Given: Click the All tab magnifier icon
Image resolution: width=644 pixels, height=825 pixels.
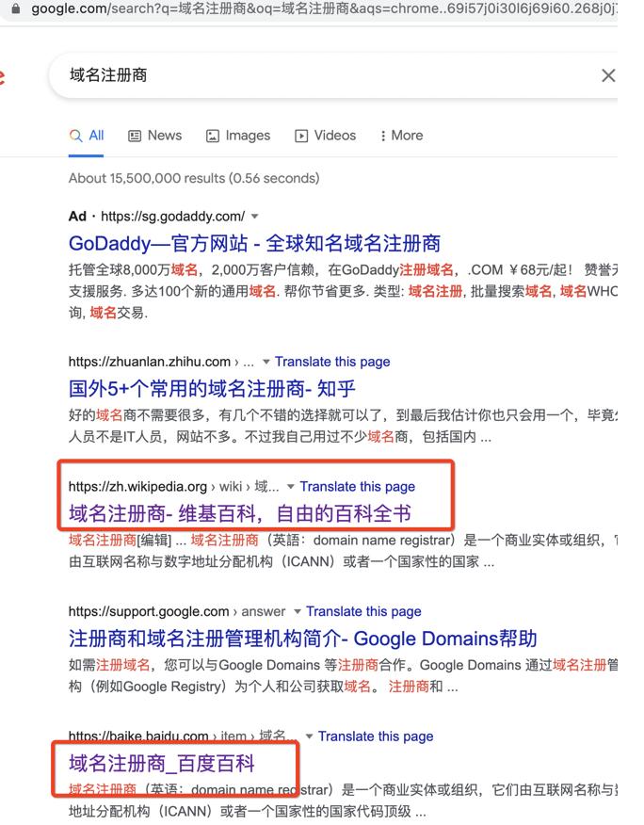Looking at the screenshot, I should [75, 136].
